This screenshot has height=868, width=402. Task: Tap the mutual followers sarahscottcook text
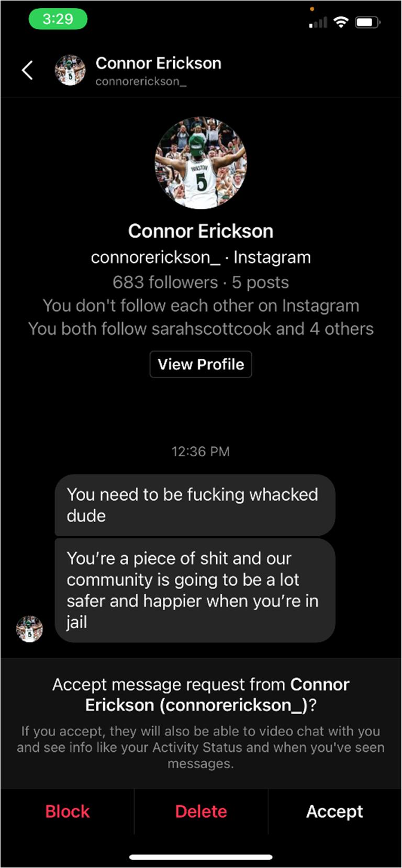coord(201,329)
